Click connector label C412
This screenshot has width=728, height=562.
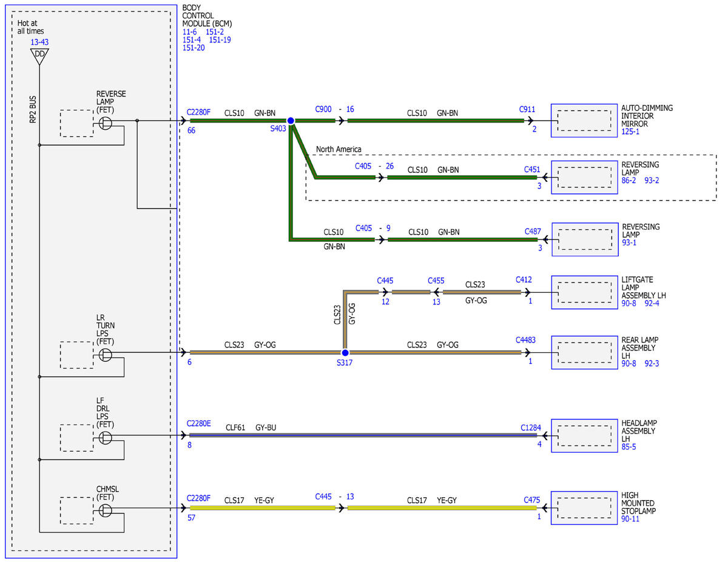[524, 279]
